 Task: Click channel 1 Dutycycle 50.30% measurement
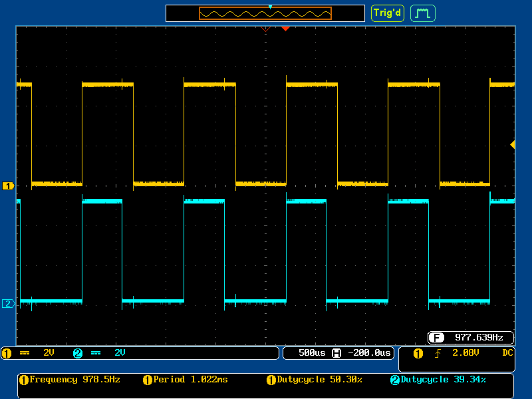(x=319, y=379)
